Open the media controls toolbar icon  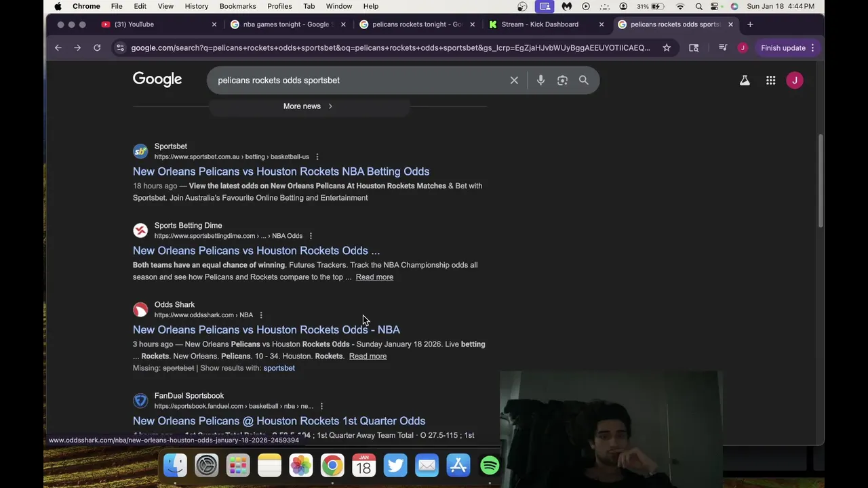click(x=723, y=48)
